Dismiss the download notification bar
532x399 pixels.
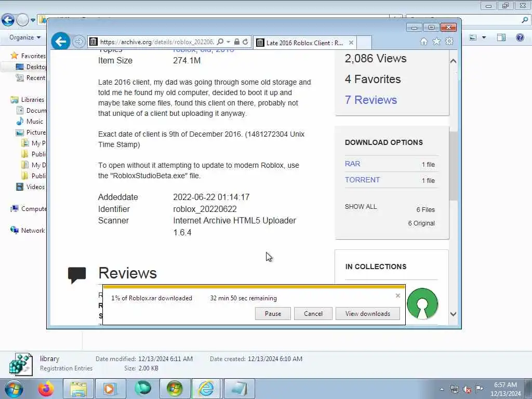[x=398, y=296]
